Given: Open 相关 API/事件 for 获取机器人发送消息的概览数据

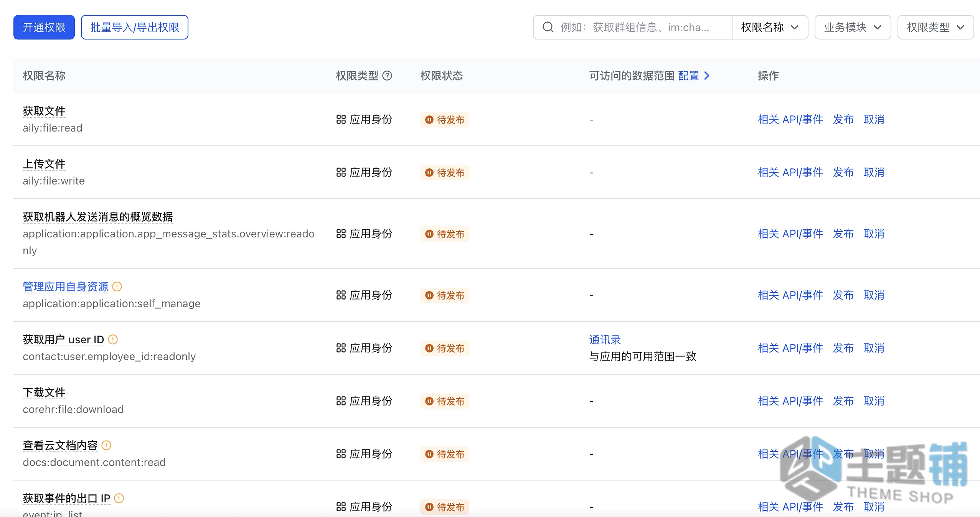Looking at the screenshot, I should tap(790, 234).
